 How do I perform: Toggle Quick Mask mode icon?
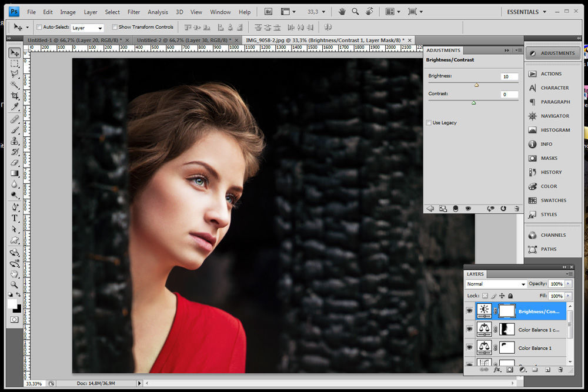click(14, 320)
